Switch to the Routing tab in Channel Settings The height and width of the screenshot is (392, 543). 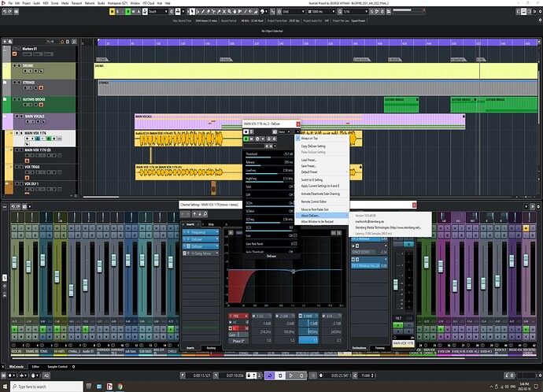[x=211, y=348]
